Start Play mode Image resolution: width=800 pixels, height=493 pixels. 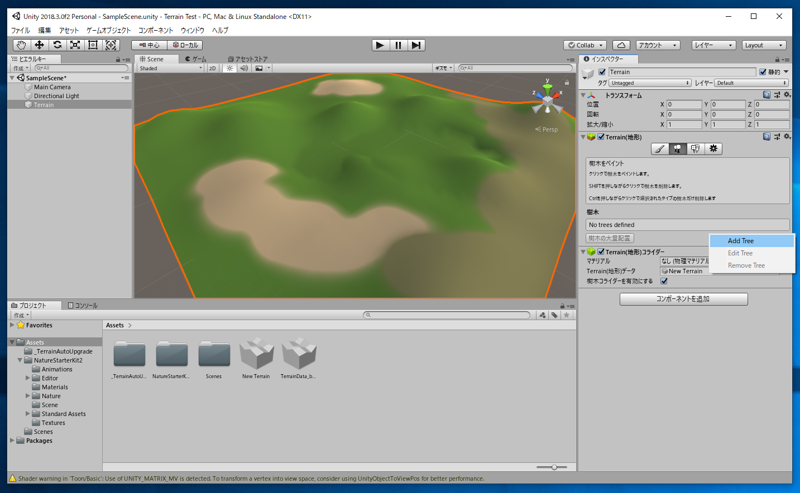click(x=380, y=45)
